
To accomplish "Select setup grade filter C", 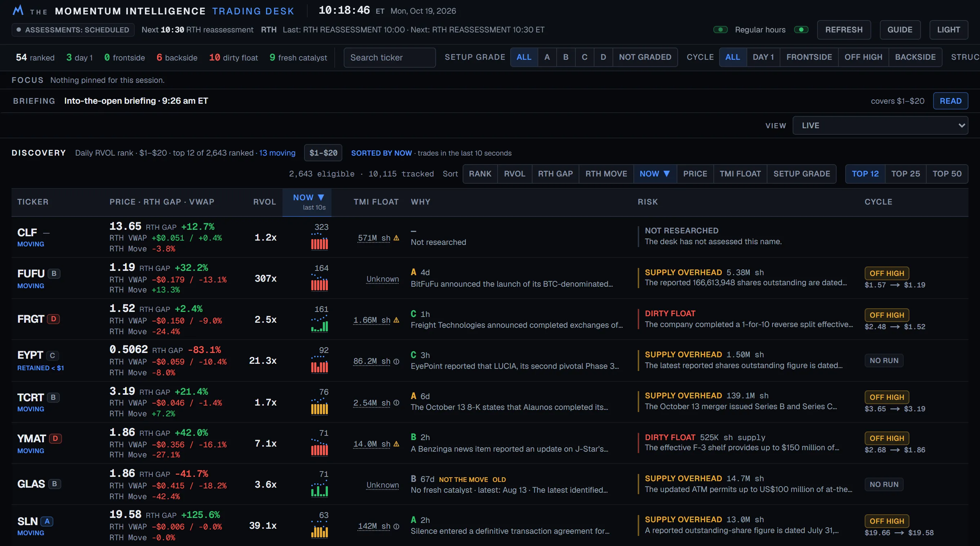I will point(584,57).
